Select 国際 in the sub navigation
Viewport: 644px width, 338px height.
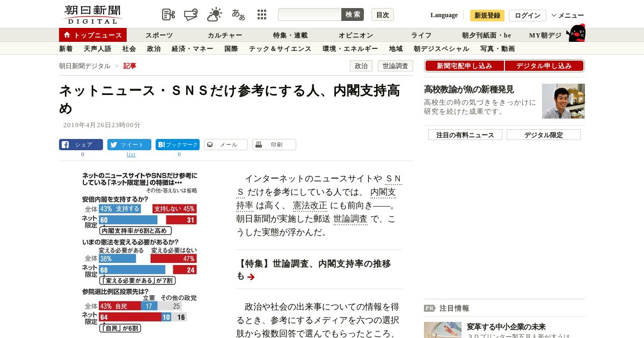tap(231, 49)
